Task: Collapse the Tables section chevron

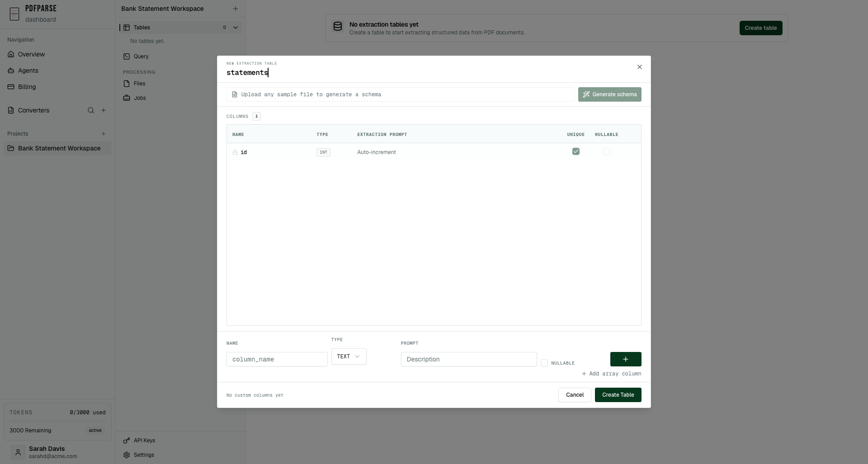Action: point(236,28)
